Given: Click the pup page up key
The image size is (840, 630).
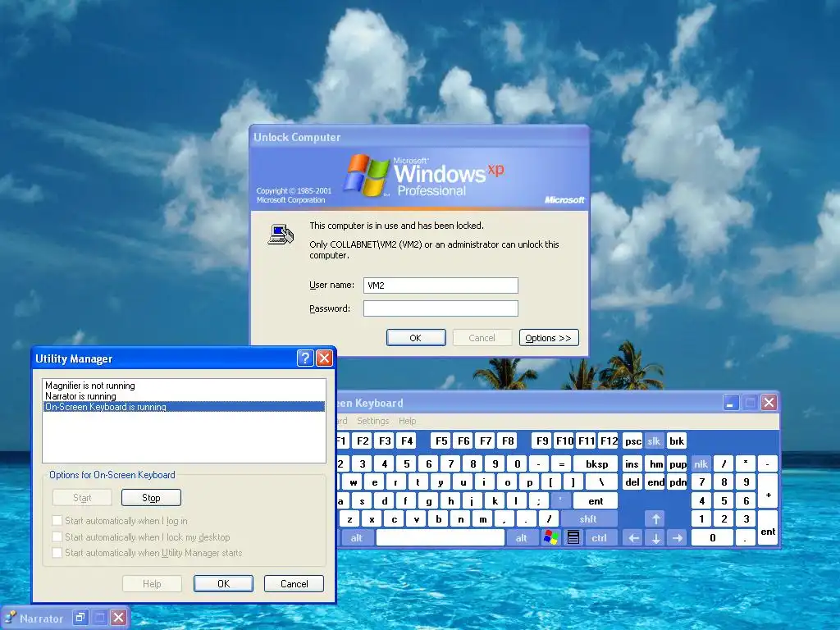Looking at the screenshot, I should pos(678,464).
